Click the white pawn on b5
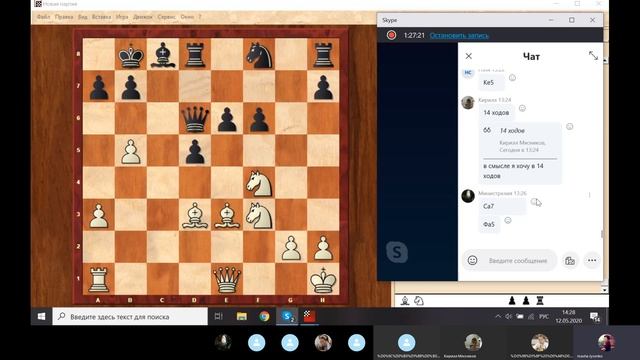The height and width of the screenshot is (360, 640). pos(131,152)
